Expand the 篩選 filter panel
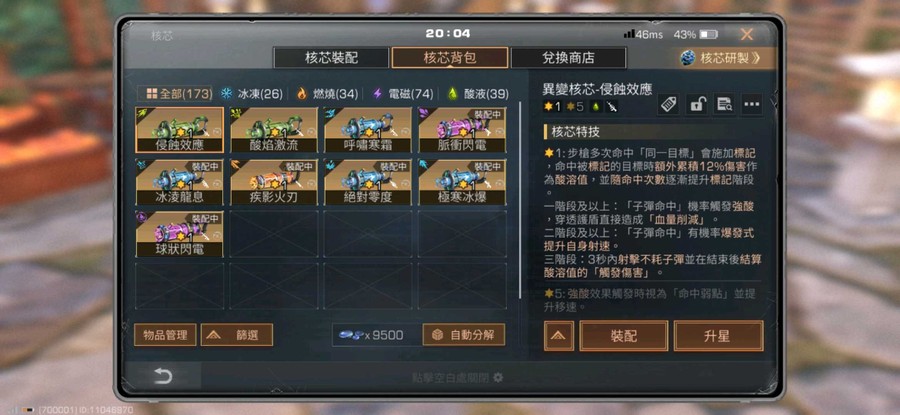Viewport: 900px width, 415px height. click(x=236, y=335)
